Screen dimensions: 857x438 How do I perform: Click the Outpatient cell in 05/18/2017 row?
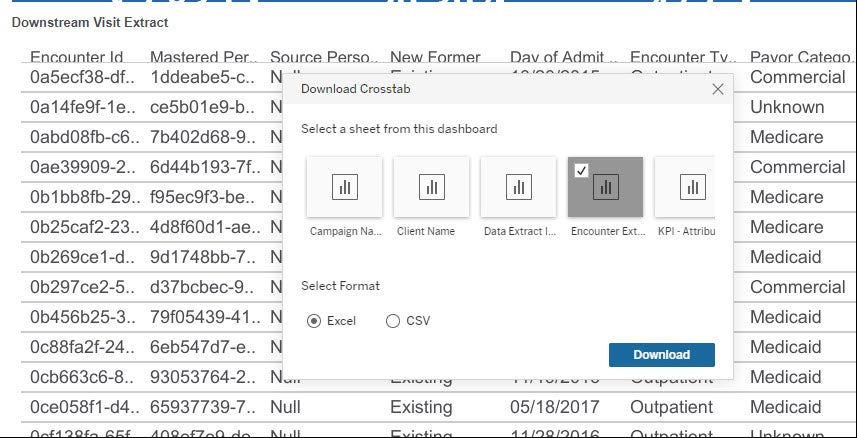(671, 407)
